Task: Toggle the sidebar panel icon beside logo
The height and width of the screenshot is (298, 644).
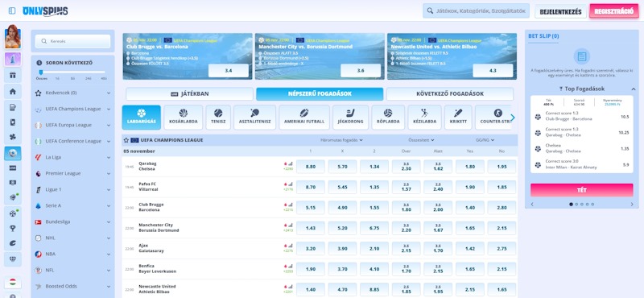Action: (x=12, y=10)
